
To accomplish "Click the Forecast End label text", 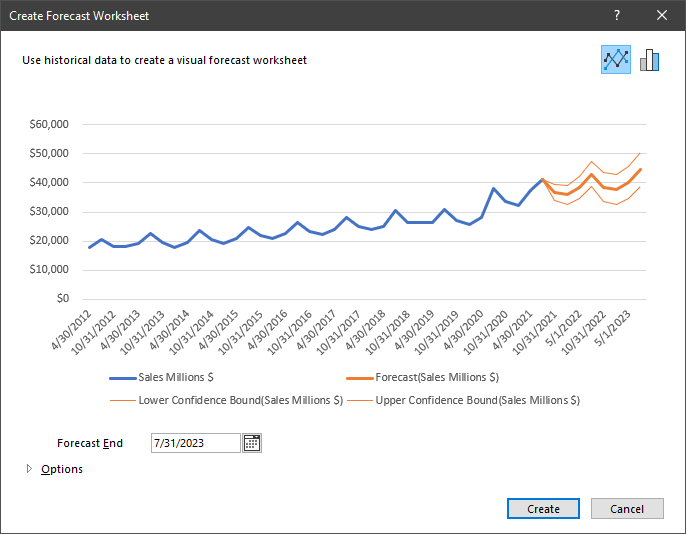I will coord(90,443).
